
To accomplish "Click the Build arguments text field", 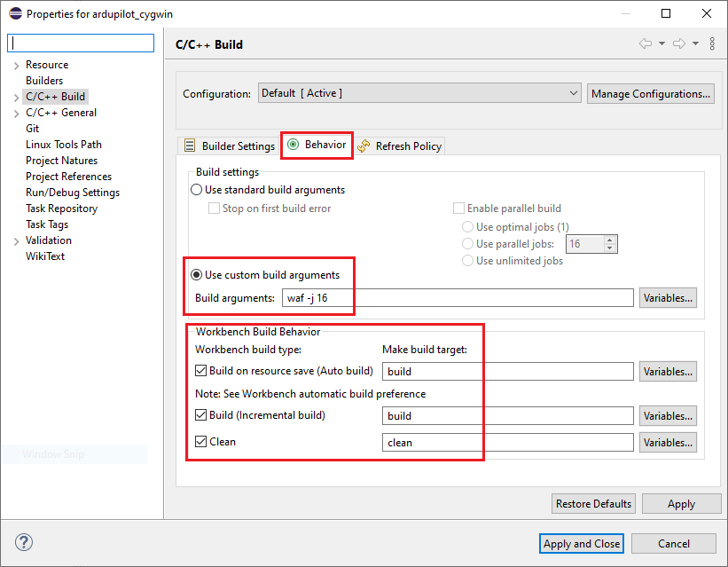I will pyautogui.click(x=458, y=298).
